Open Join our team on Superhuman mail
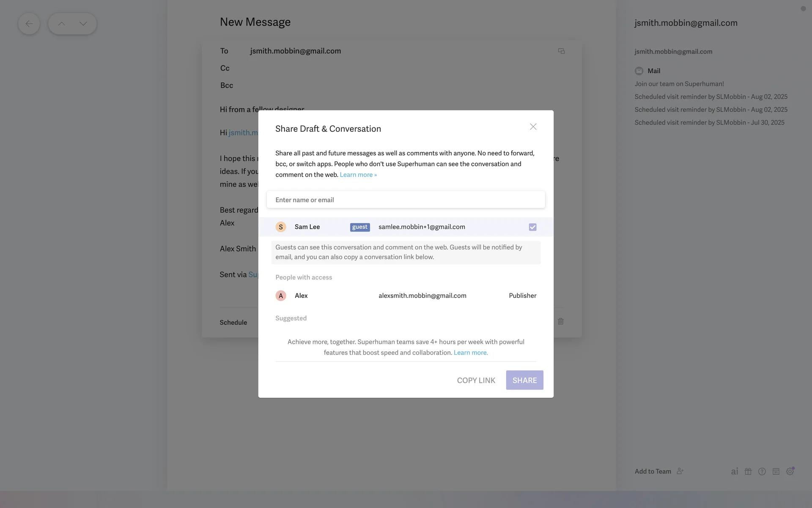Viewport: 812px width, 508px height. point(679,84)
